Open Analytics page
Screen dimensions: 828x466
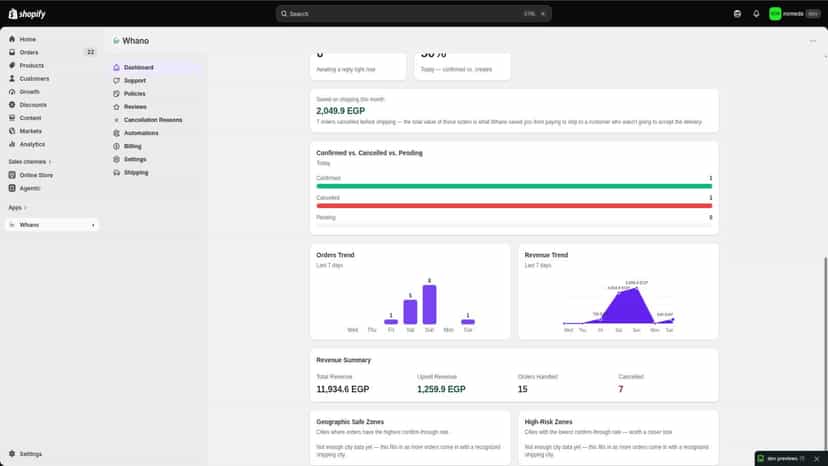pyautogui.click(x=32, y=144)
